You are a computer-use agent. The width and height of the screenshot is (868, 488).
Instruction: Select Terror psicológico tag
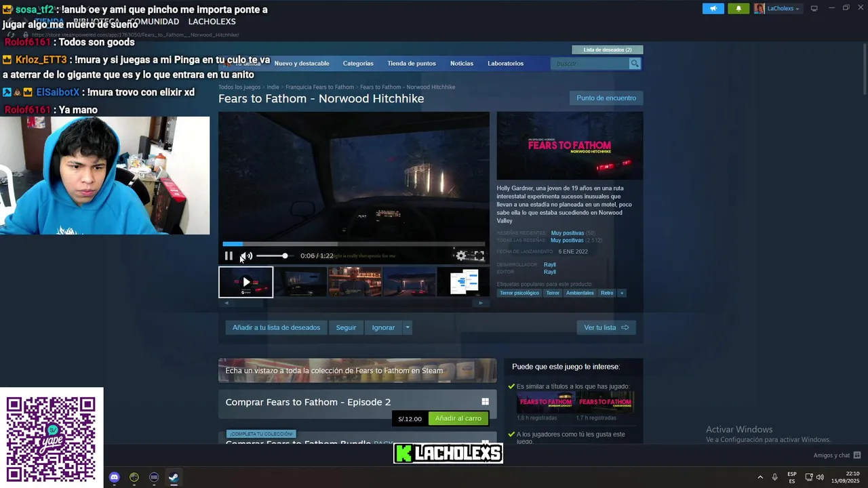[x=519, y=293]
